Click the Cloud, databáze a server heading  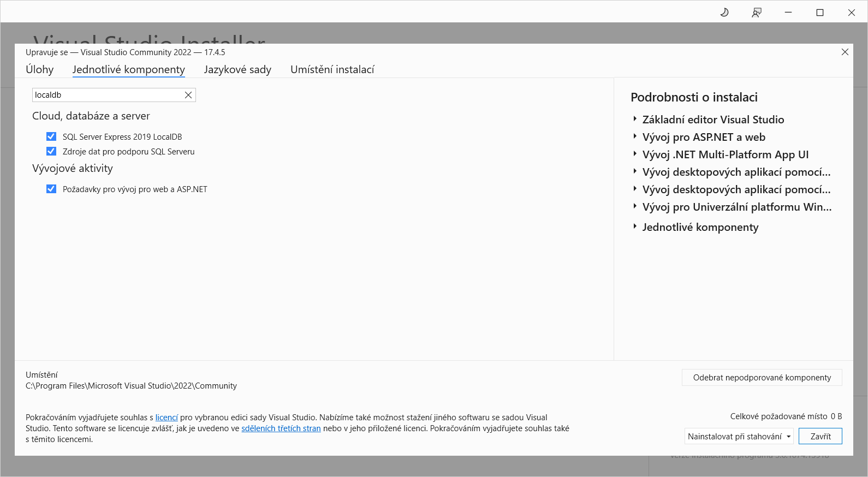(91, 116)
